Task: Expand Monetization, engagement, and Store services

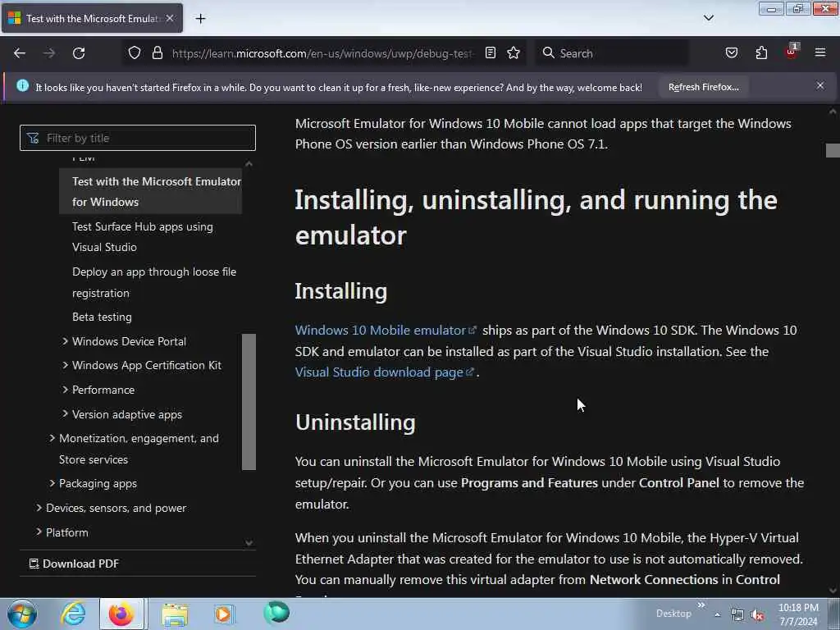Action: tap(52, 438)
